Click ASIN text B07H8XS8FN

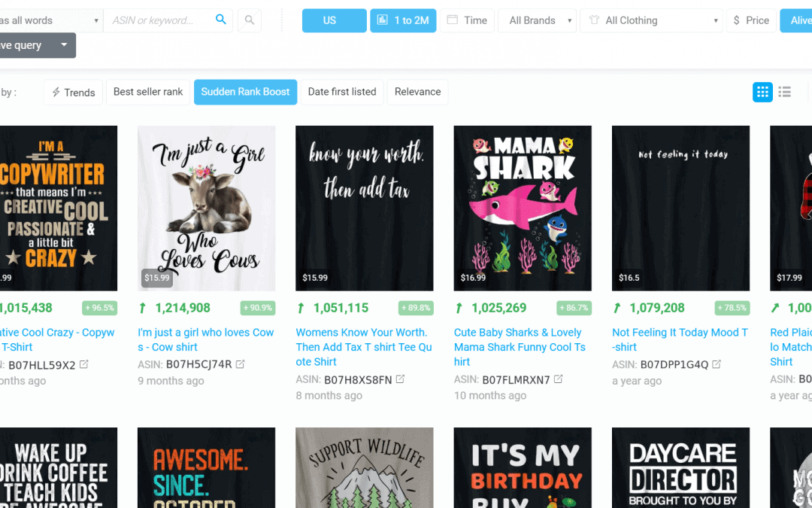(x=358, y=380)
